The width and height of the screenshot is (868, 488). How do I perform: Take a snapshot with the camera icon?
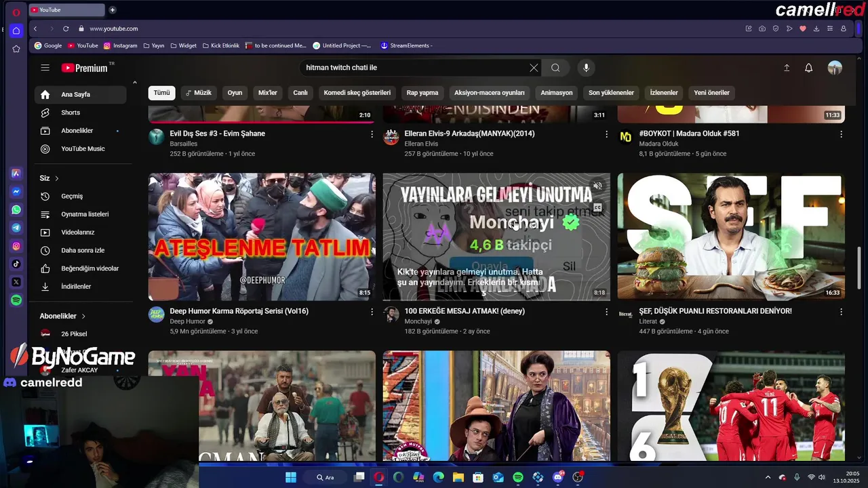(762, 28)
